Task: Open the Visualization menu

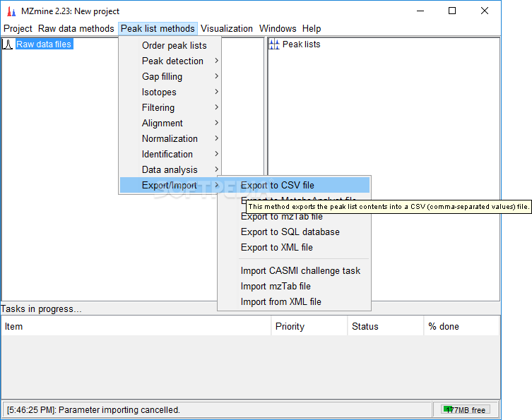Action: click(x=227, y=28)
